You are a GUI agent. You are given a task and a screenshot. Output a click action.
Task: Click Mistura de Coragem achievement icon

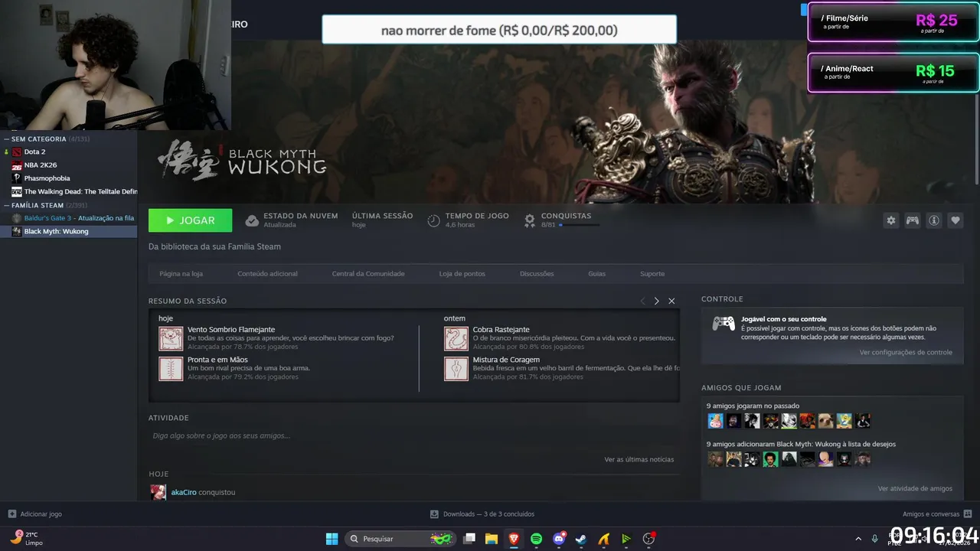pos(456,368)
